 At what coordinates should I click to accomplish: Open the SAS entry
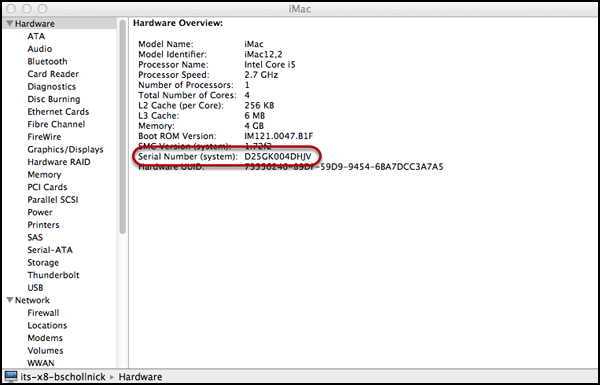[35, 237]
